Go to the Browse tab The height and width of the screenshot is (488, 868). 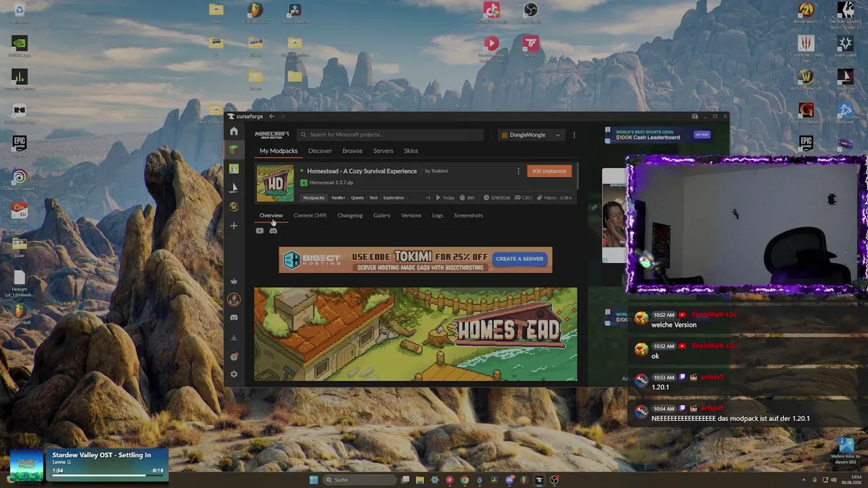[x=353, y=151]
